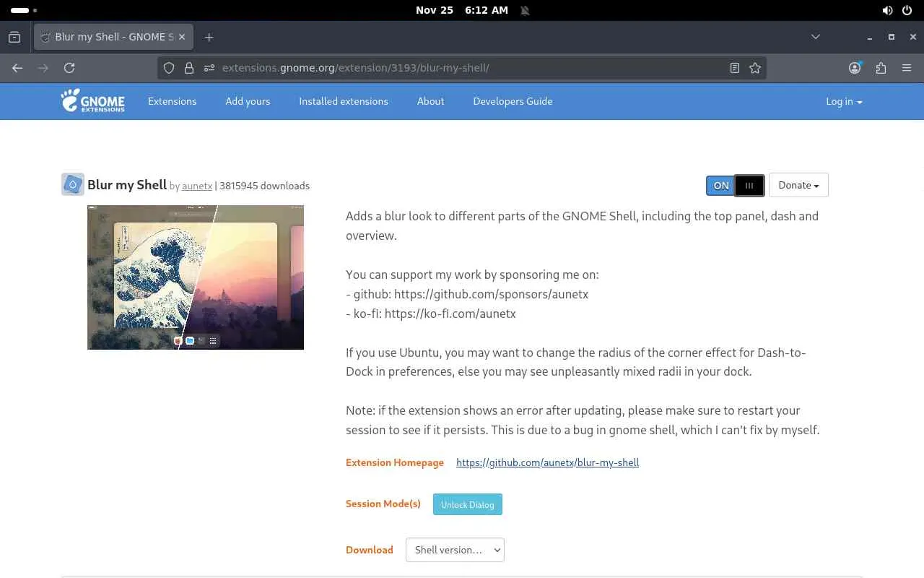
Task: Click the ko-fi URL text line
Action: click(431, 314)
